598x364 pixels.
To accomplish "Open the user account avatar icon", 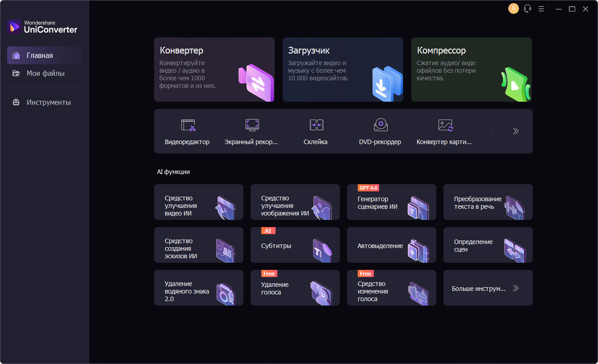I will [514, 8].
